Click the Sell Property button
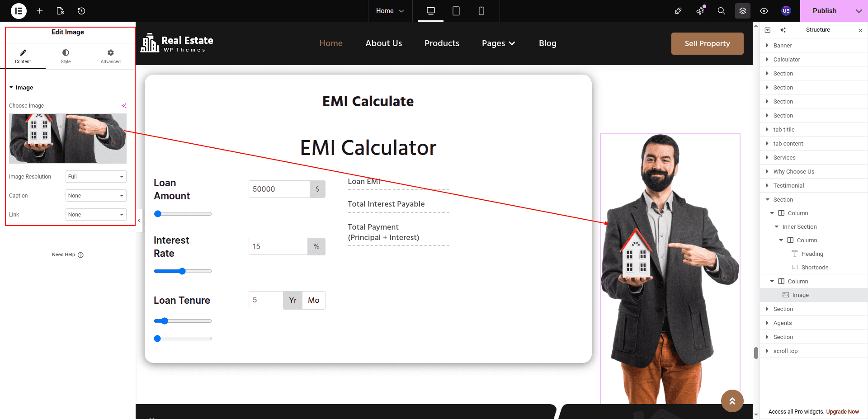The width and height of the screenshot is (868, 419). coord(707,43)
